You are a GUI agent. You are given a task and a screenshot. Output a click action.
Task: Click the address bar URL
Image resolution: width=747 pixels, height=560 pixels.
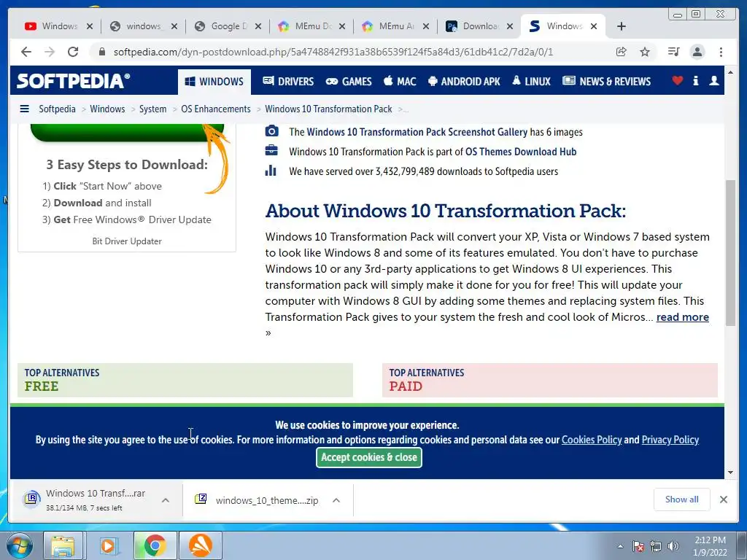[x=333, y=52]
